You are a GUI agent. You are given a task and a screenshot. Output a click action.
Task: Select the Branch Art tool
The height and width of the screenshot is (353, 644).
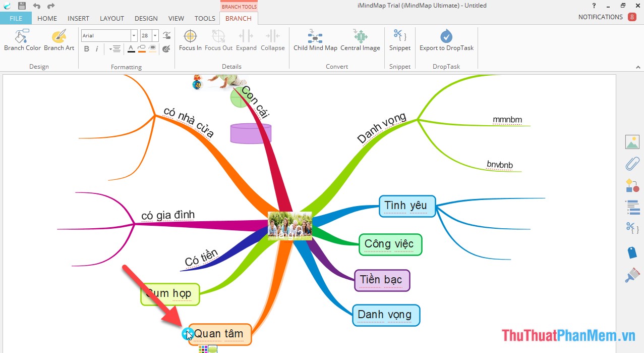click(59, 39)
